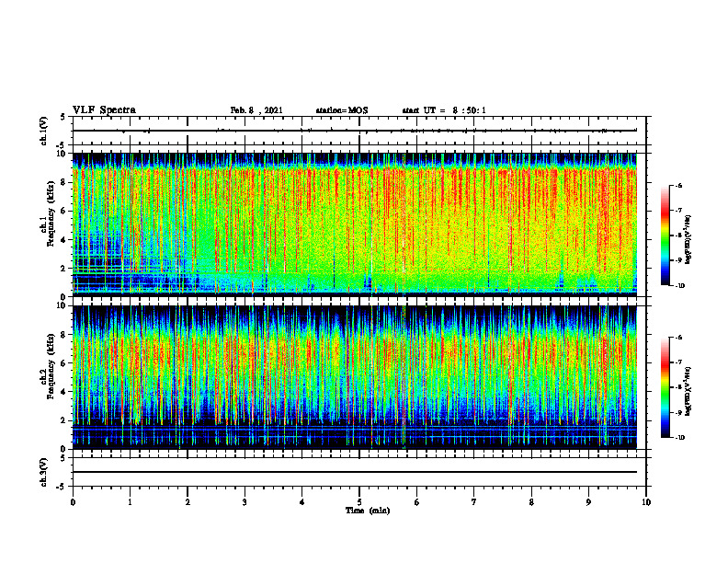Click the "-5" tick on ch.3(V) axis

tap(63, 487)
